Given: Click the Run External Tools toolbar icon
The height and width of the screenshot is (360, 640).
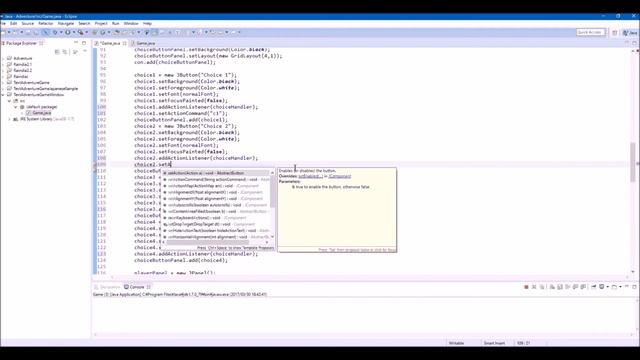Looking at the screenshot, I should [x=80, y=32].
